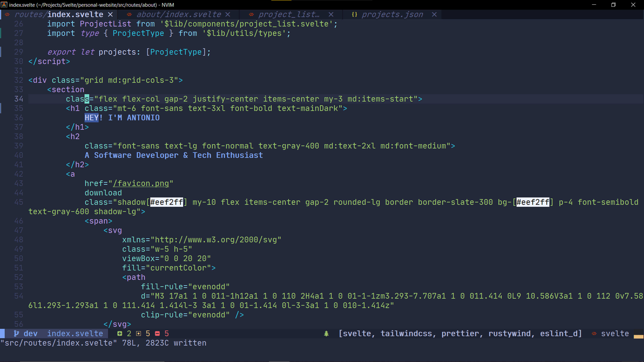The image size is (644, 362).
Task: Click clip-rule="evenodd" on line 55
Action: (x=185, y=315)
